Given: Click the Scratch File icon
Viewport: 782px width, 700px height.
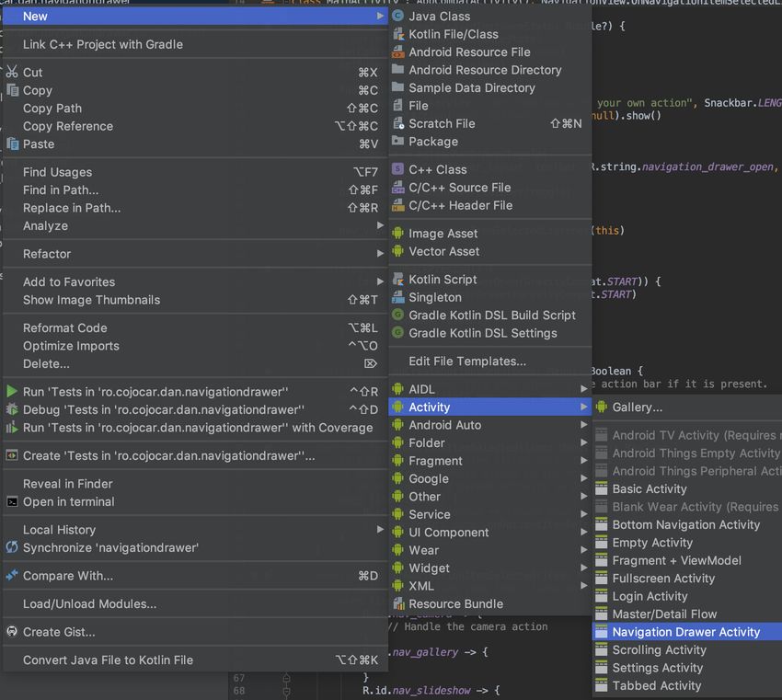Looking at the screenshot, I should pos(397,123).
